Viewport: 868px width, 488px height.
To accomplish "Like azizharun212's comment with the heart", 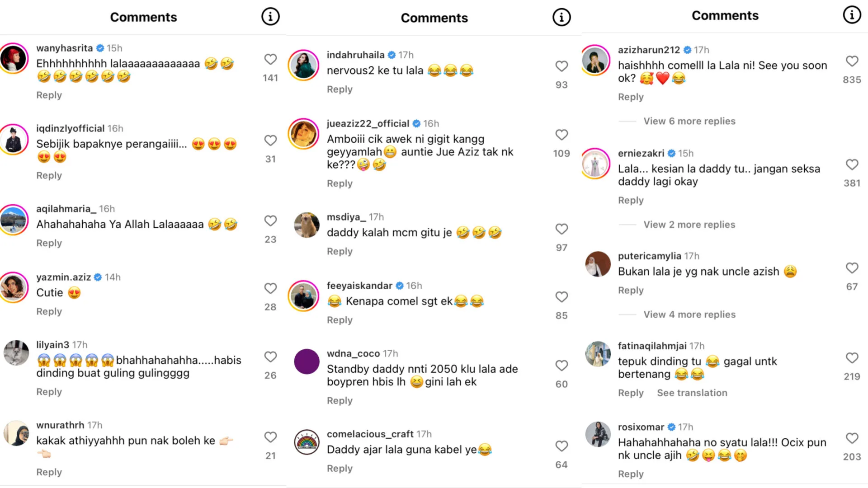I will tap(852, 61).
